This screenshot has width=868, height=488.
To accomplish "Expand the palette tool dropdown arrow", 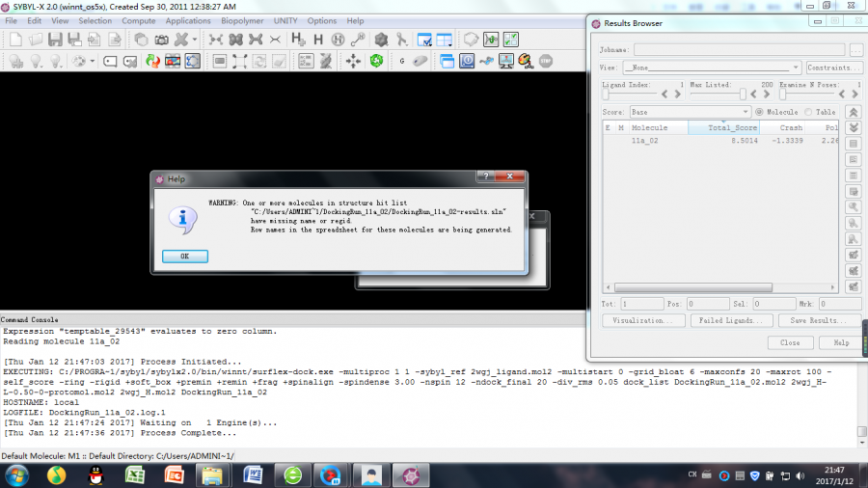I will coord(93,61).
